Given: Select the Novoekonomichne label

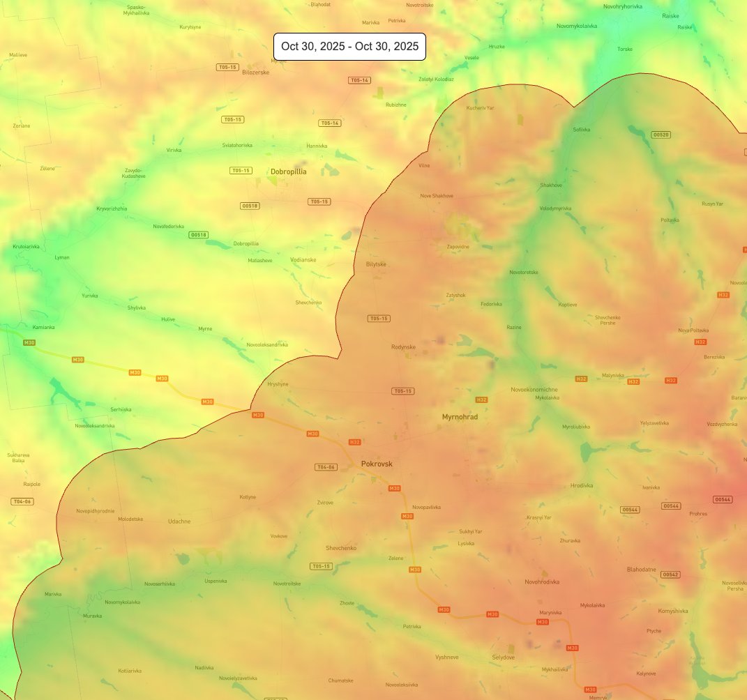Looking at the screenshot, I should point(534,390).
